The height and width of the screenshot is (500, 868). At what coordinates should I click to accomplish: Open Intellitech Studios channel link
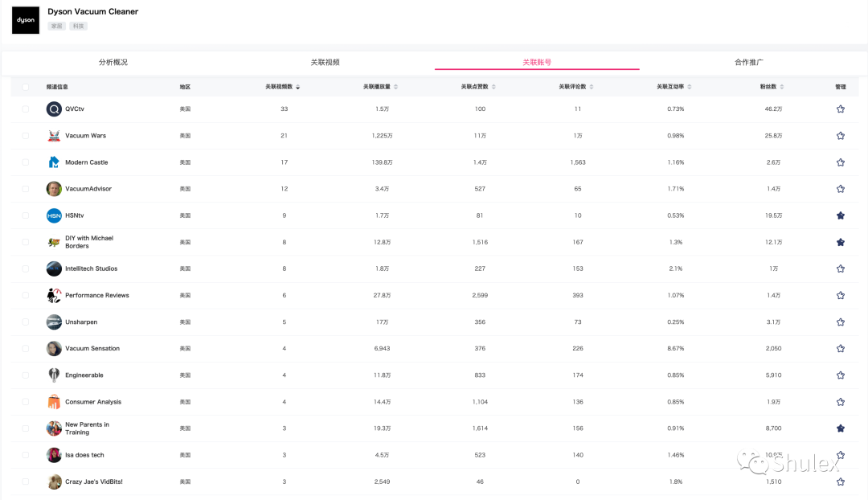[x=92, y=268]
